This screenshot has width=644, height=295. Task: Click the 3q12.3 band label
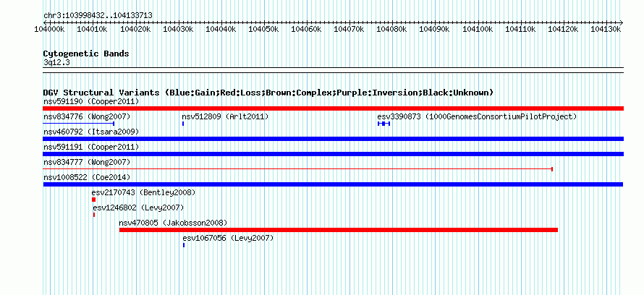click(56, 62)
